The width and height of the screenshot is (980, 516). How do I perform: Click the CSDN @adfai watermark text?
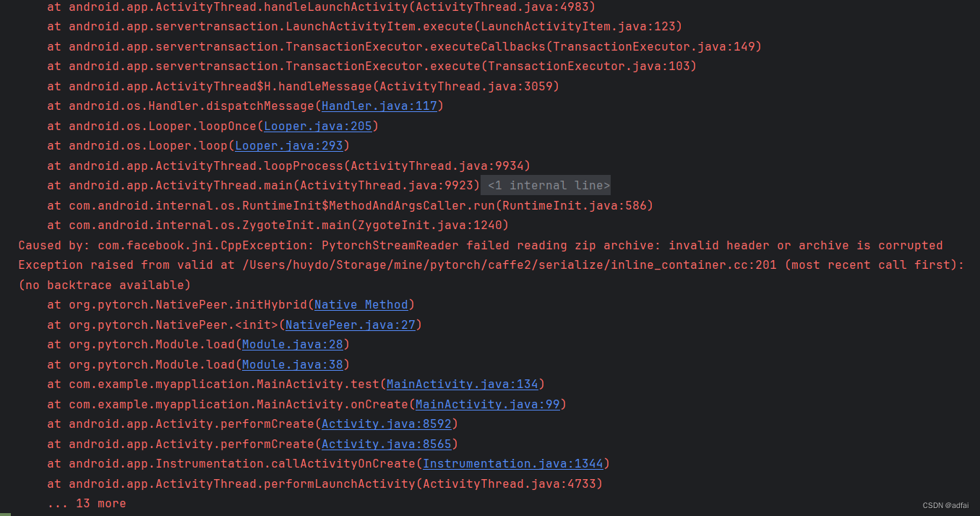[x=945, y=505]
